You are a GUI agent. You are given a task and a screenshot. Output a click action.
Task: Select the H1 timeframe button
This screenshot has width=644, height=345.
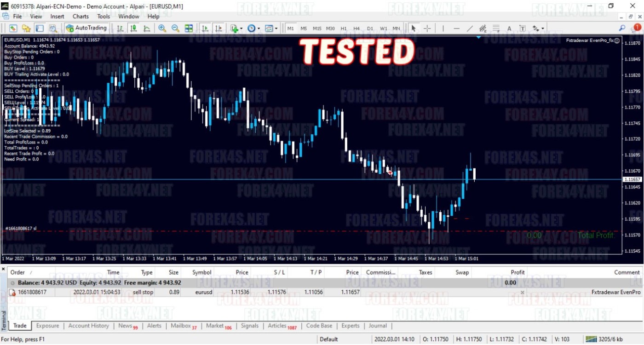click(344, 29)
